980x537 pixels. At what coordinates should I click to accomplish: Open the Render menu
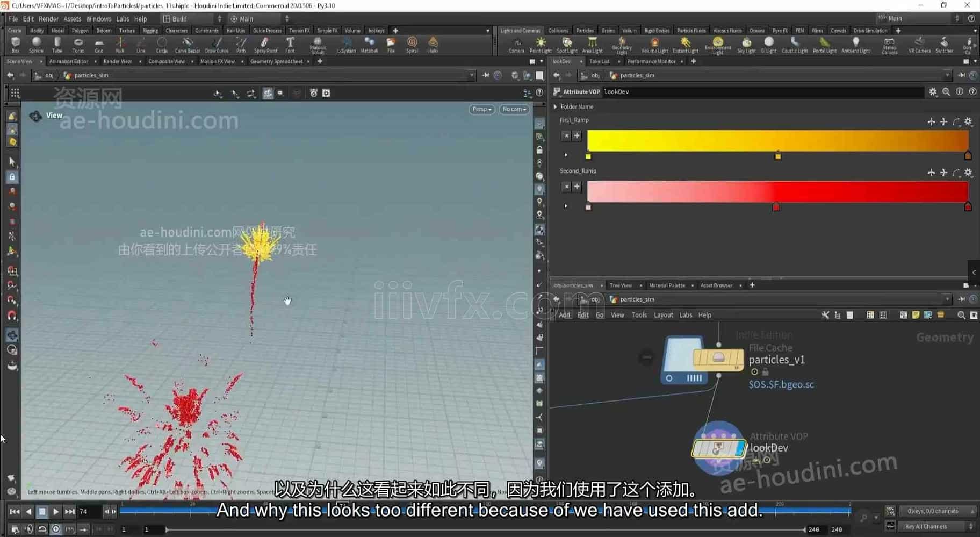tap(48, 19)
